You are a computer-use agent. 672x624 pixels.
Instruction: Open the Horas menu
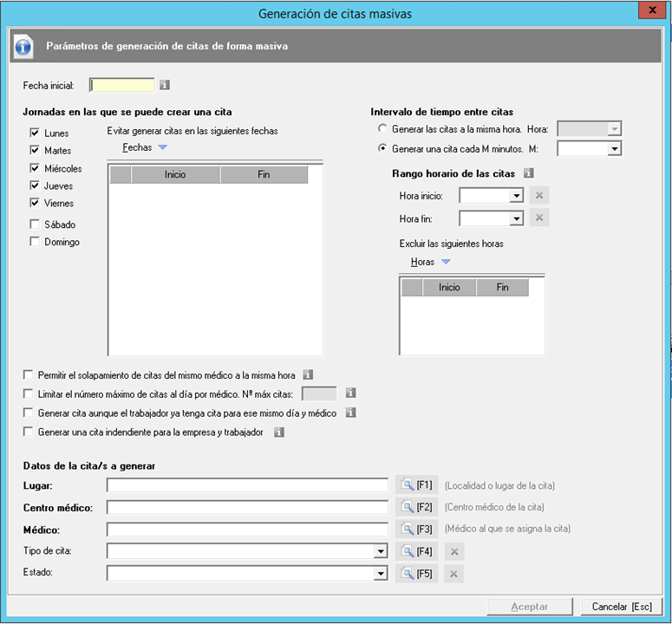(430, 262)
